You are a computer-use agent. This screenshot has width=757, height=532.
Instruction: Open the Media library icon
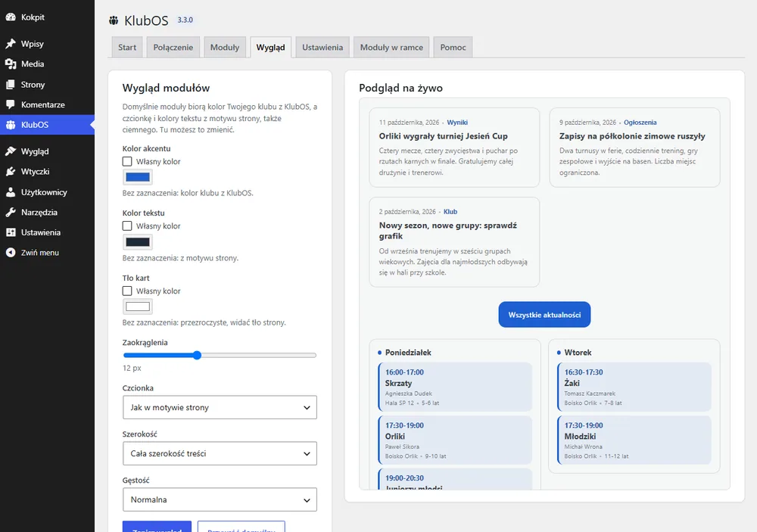tap(11, 64)
